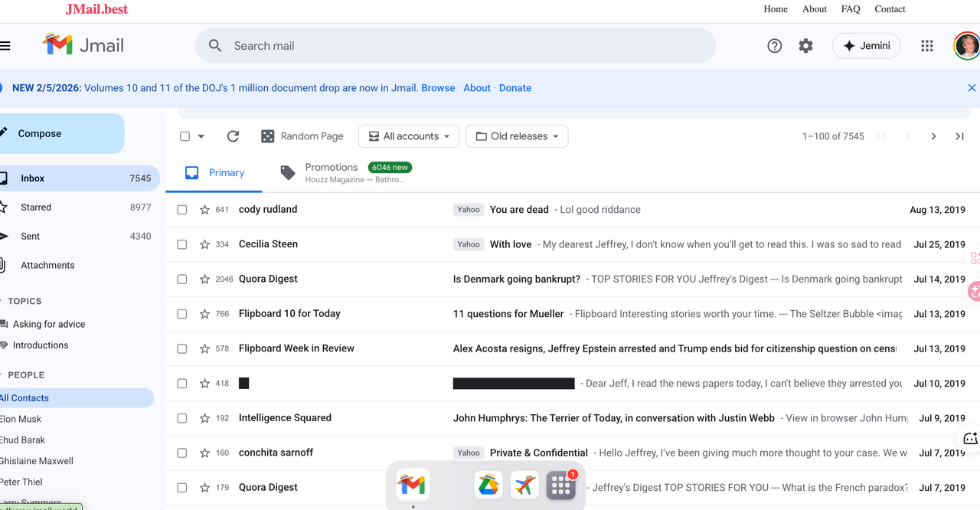Image resolution: width=980 pixels, height=510 pixels.
Task: Open the All accounts dropdown
Action: pyautogui.click(x=409, y=136)
